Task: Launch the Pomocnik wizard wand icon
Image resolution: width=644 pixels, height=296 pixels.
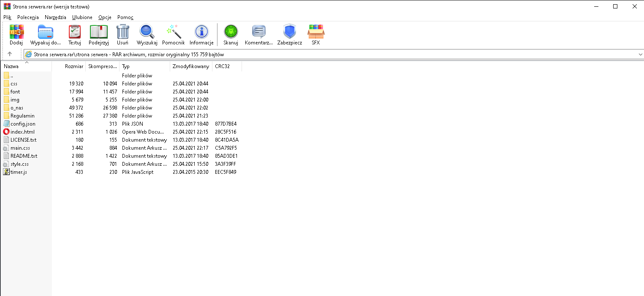Action: click(x=174, y=32)
